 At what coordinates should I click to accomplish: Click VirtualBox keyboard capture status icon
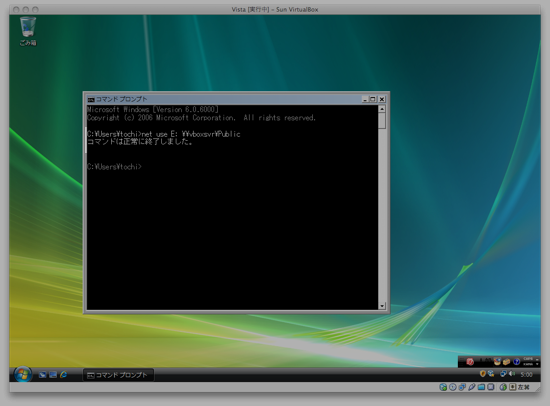click(512, 387)
